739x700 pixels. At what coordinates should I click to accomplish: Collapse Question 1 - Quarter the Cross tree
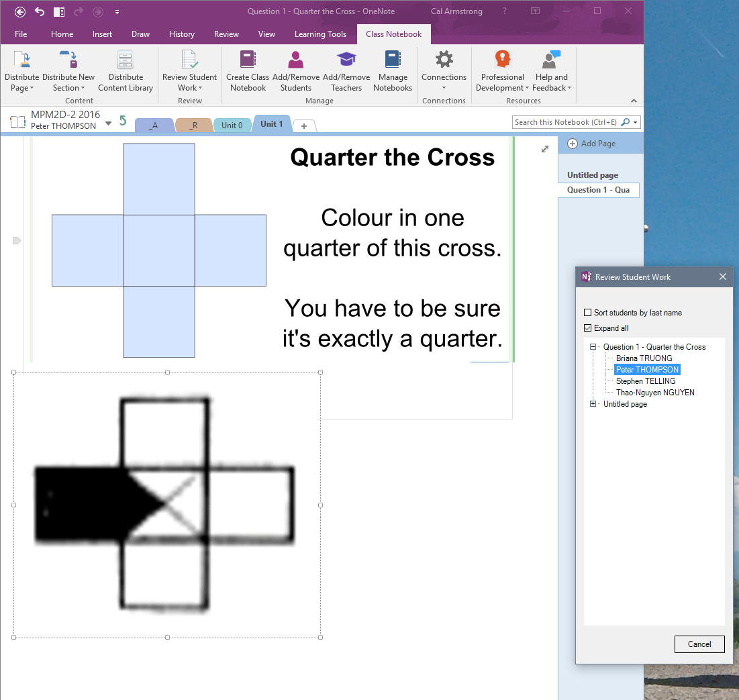coord(593,347)
